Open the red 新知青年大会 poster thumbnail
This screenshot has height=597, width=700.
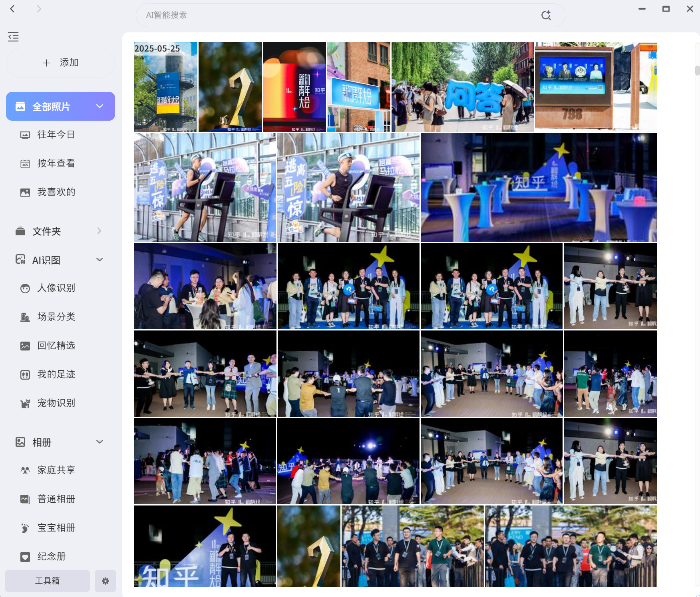click(x=294, y=87)
